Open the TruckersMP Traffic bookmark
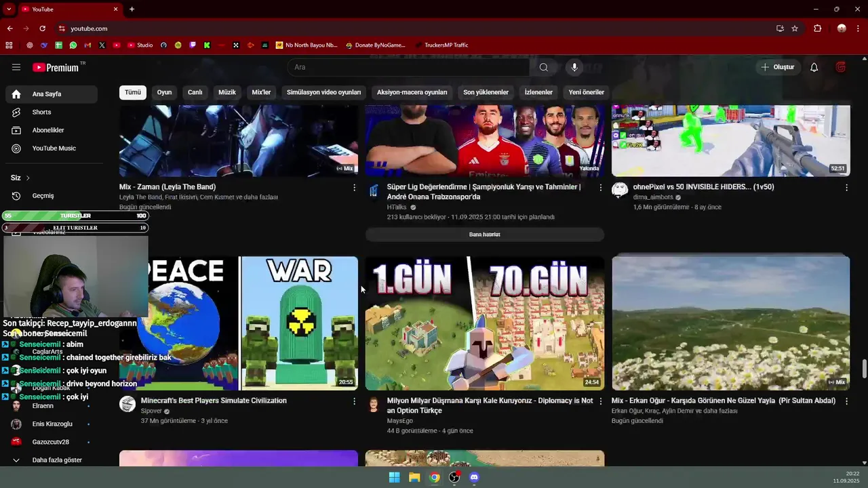 click(441, 45)
